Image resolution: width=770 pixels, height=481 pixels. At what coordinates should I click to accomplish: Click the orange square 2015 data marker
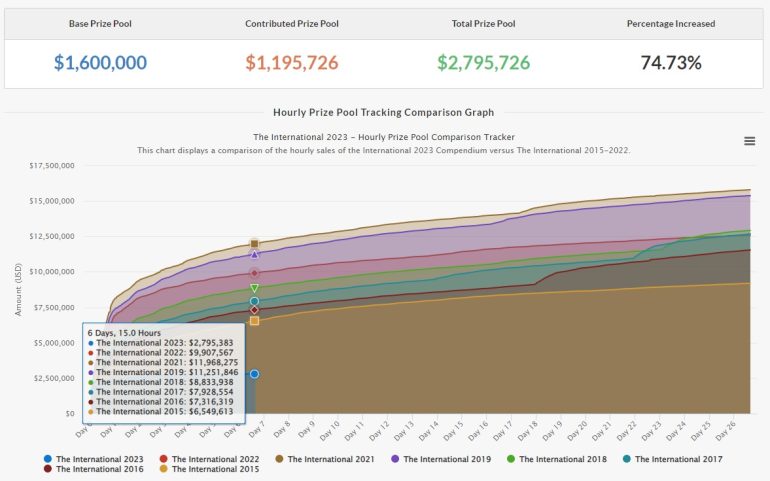coord(254,321)
